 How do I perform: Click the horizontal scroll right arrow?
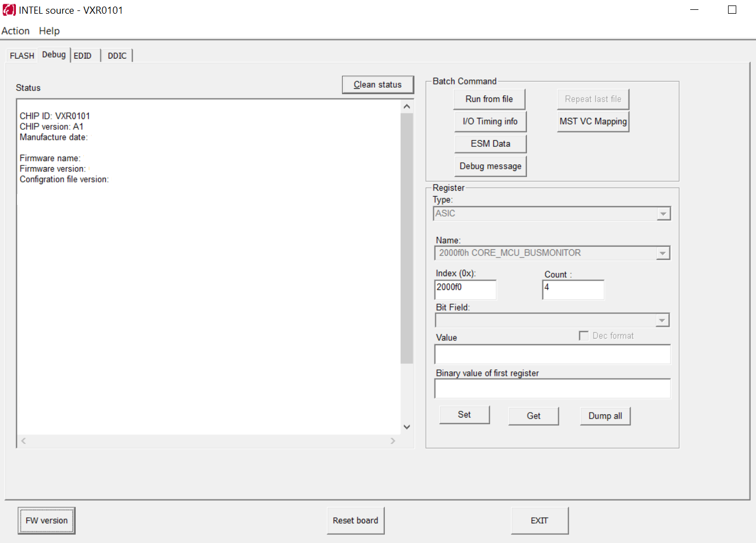click(393, 441)
